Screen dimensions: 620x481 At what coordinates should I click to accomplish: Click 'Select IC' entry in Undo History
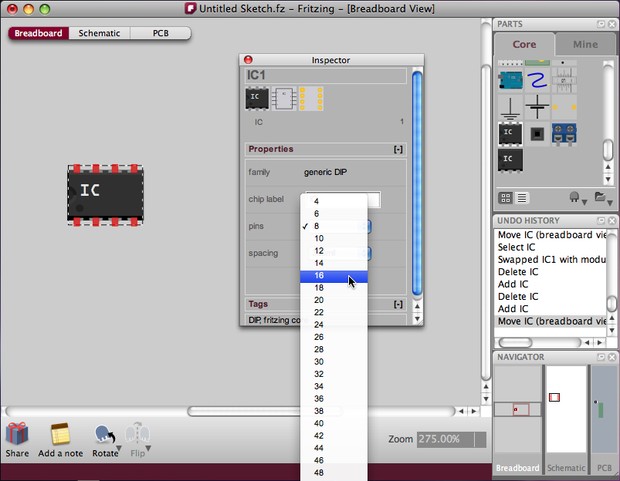551,247
